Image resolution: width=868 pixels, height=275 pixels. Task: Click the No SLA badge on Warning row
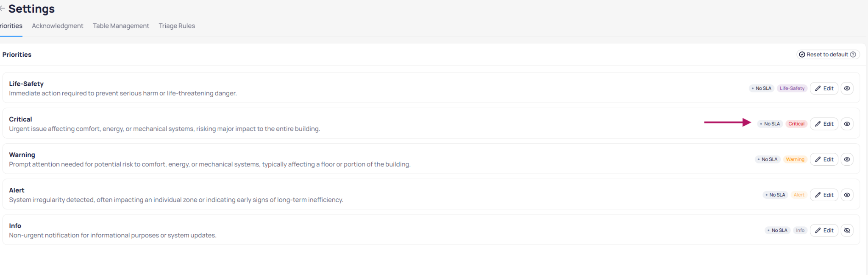(767, 160)
